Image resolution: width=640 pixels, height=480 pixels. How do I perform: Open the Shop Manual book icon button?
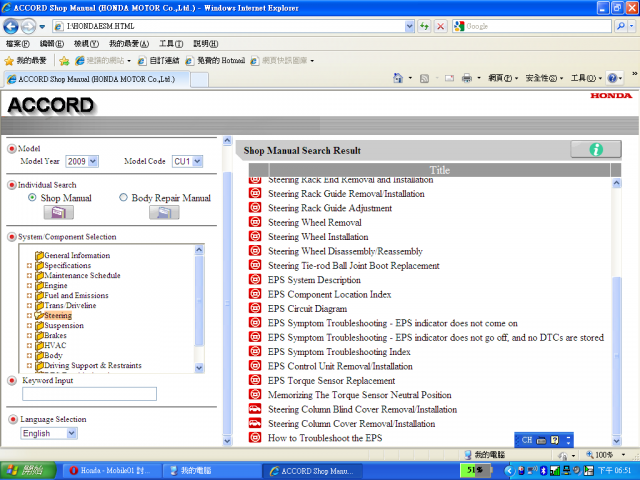pyautogui.click(x=59, y=212)
